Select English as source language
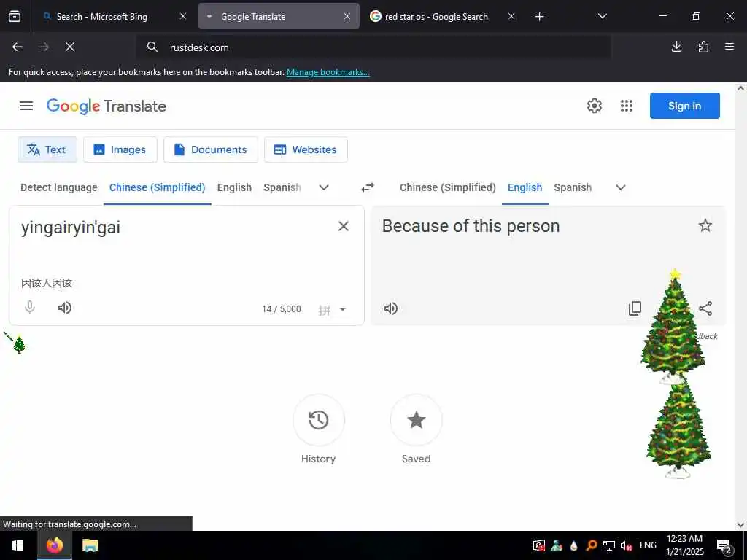 (x=234, y=187)
